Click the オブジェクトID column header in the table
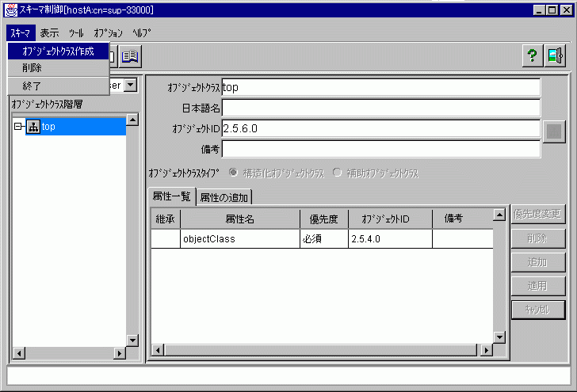This screenshot has height=392, width=577. (x=390, y=219)
